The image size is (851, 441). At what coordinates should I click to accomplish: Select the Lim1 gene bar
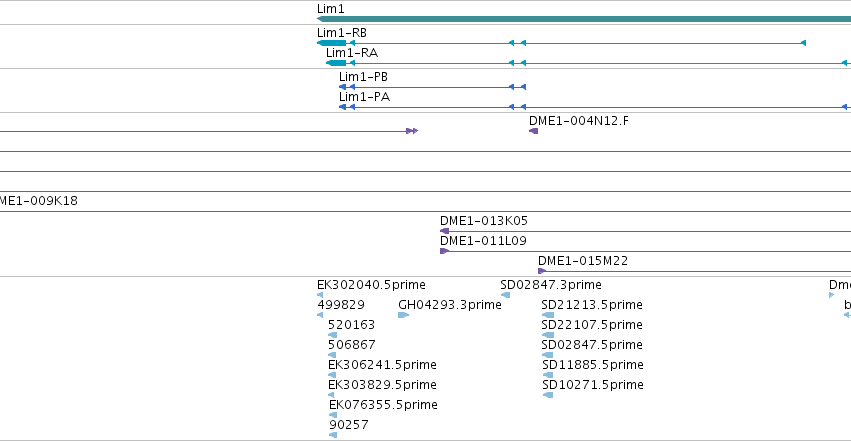[584, 19]
